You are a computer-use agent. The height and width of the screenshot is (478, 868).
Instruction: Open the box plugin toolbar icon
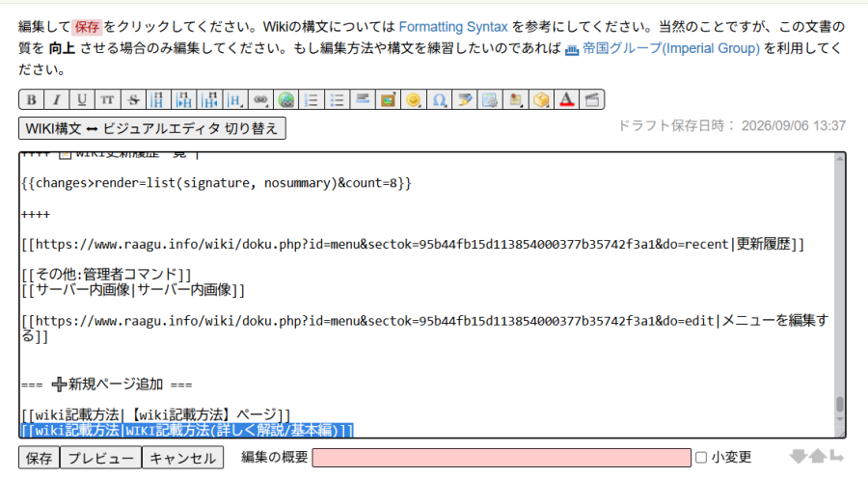click(540, 100)
